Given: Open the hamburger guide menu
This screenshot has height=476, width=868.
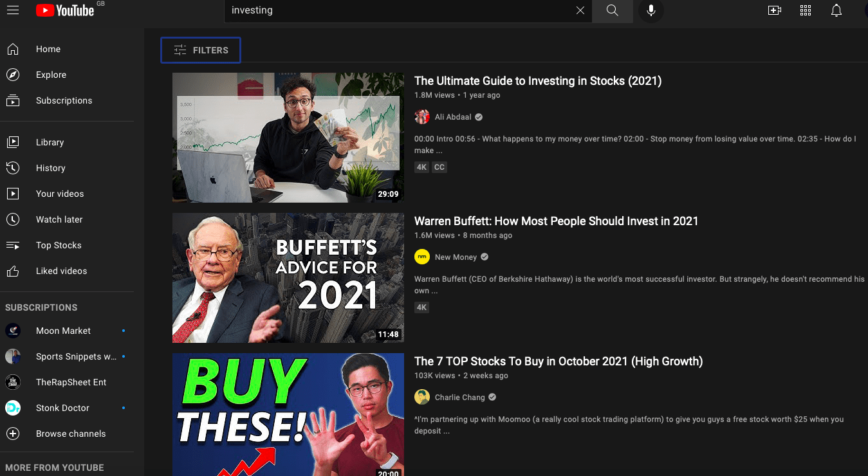Looking at the screenshot, I should point(12,10).
